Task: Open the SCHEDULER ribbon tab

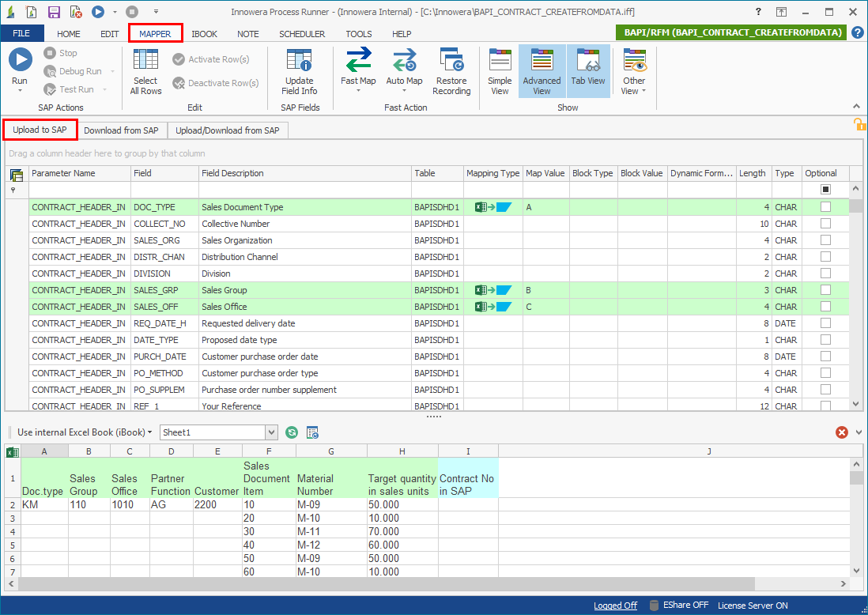Action: click(x=301, y=34)
